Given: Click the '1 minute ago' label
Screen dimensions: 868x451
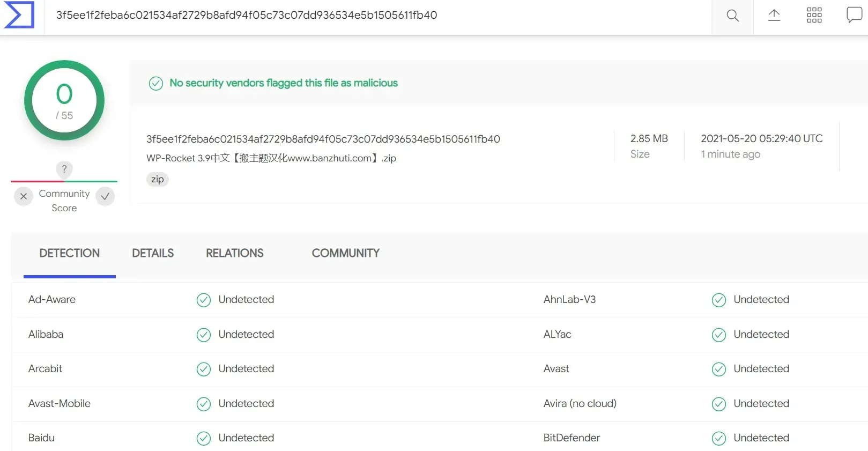Looking at the screenshot, I should 731,154.
